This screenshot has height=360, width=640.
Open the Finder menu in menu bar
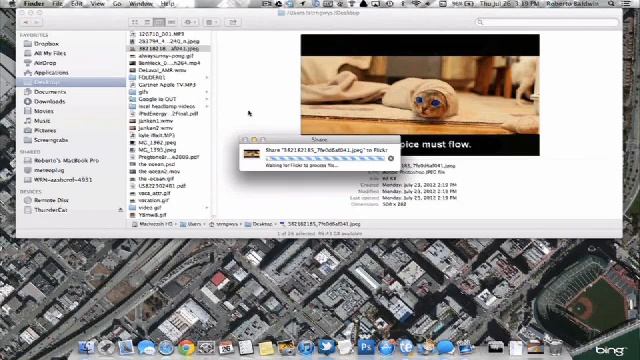coord(34,4)
